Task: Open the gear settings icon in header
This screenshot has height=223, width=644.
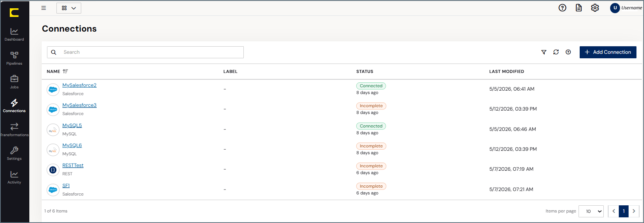Action: pos(595,8)
